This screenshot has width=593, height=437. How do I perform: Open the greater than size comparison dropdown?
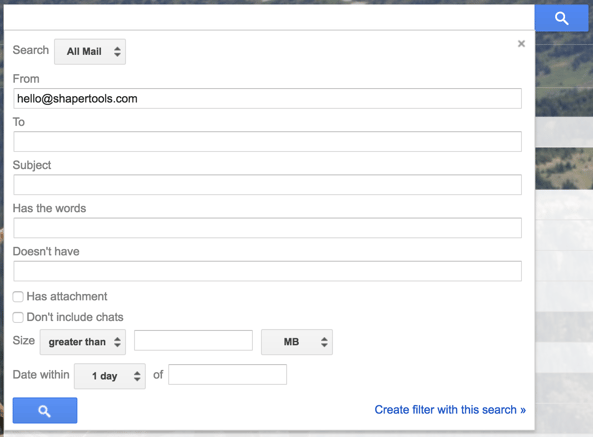83,342
